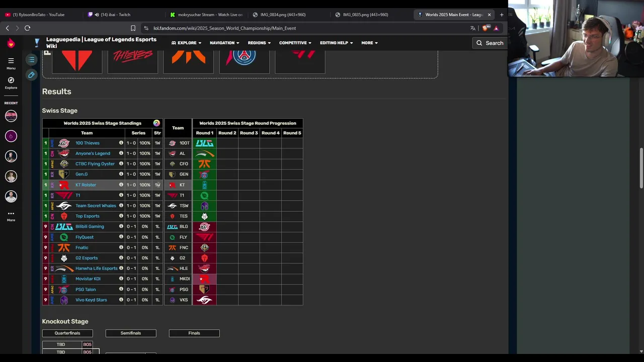The width and height of the screenshot is (644, 362).
Task: Click the Finals bracket header
Action: click(194, 333)
